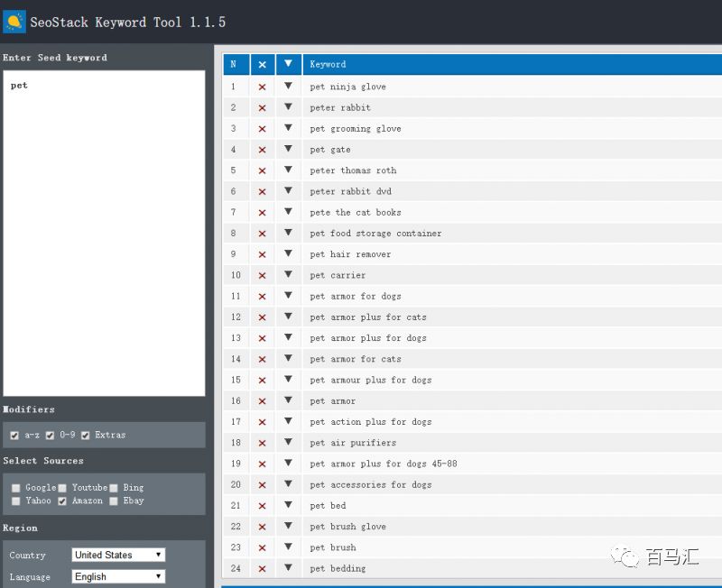Screen dimensions: 722x588
Task: Click the N column header
Action: 234,65
